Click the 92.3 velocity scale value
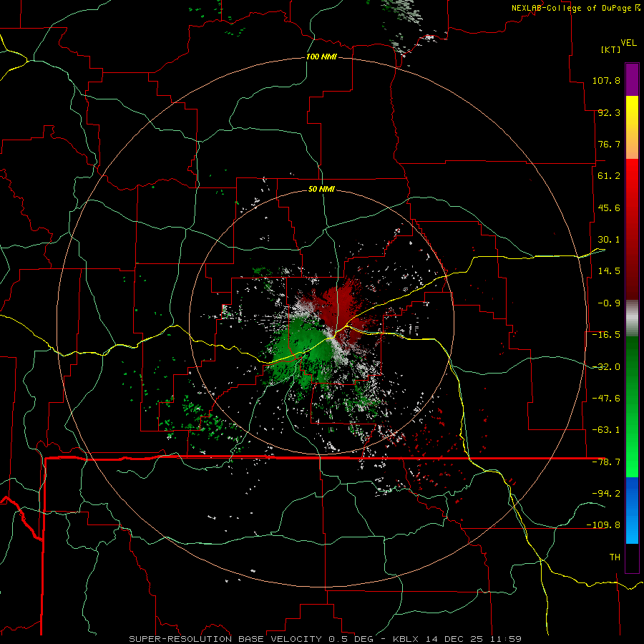Screen dimensions: 644x644 click(x=609, y=112)
